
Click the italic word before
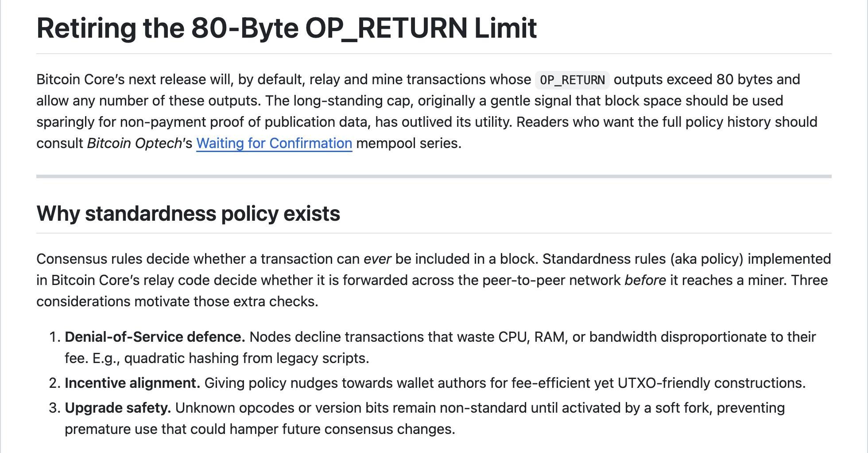coord(645,280)
